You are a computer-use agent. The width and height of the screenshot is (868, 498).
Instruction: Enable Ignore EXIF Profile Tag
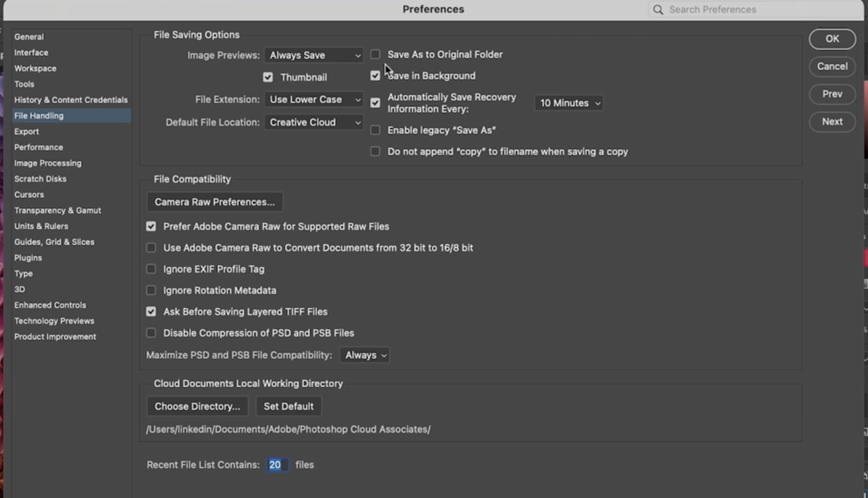click(x=151, y=269)
